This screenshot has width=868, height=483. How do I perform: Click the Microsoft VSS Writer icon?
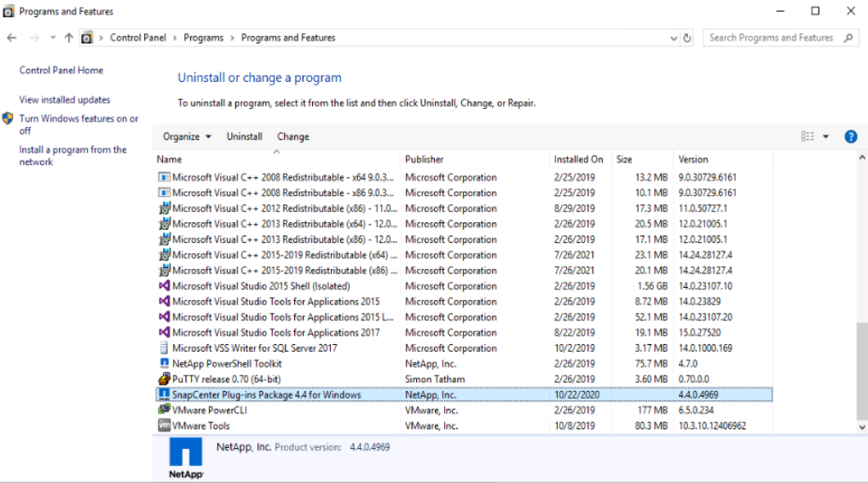point(165,348)
